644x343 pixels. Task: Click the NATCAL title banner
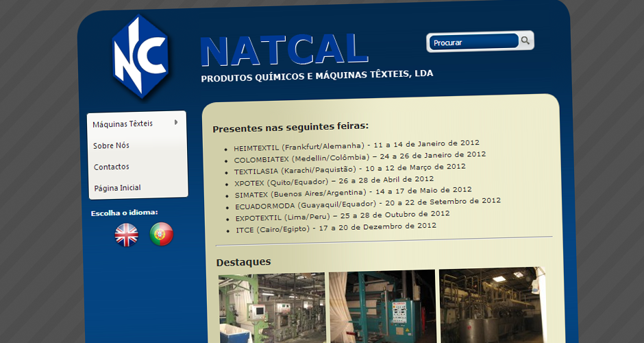[284, 51]
